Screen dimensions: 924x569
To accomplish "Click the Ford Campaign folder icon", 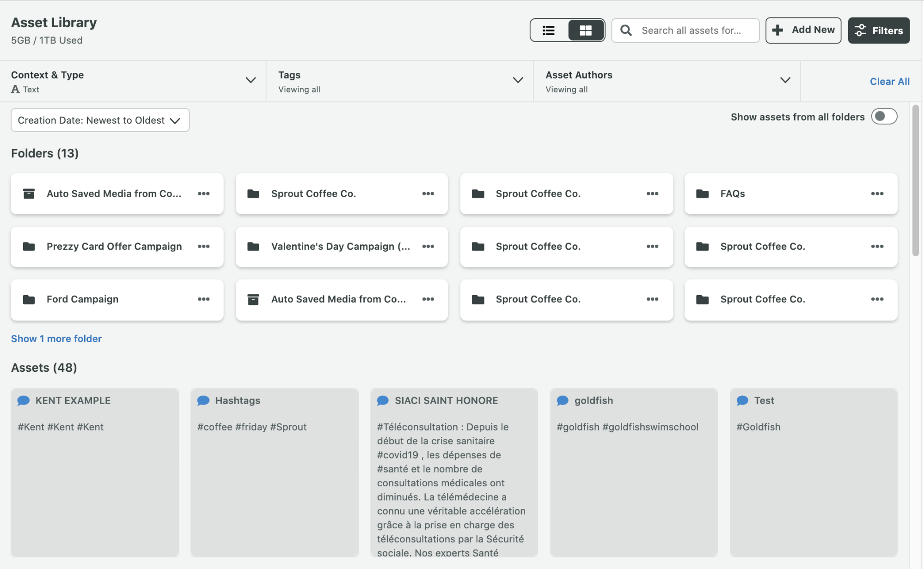I will click(29, 299).
